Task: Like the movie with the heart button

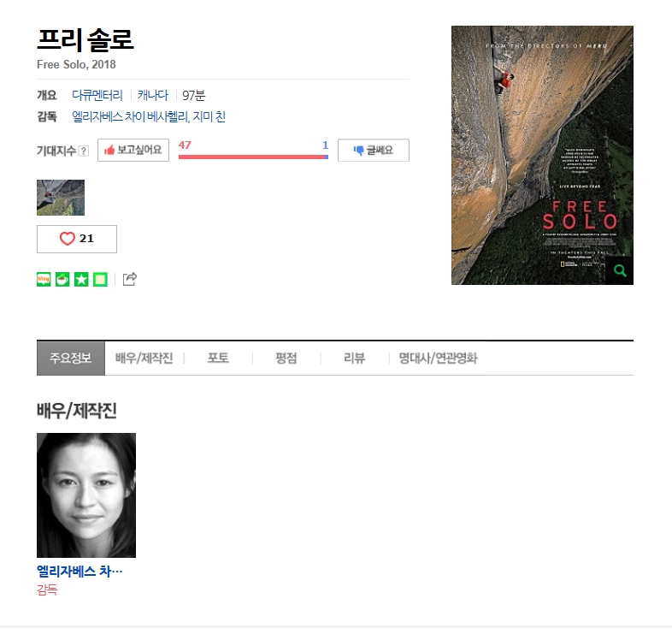Action: pos(77,239)
